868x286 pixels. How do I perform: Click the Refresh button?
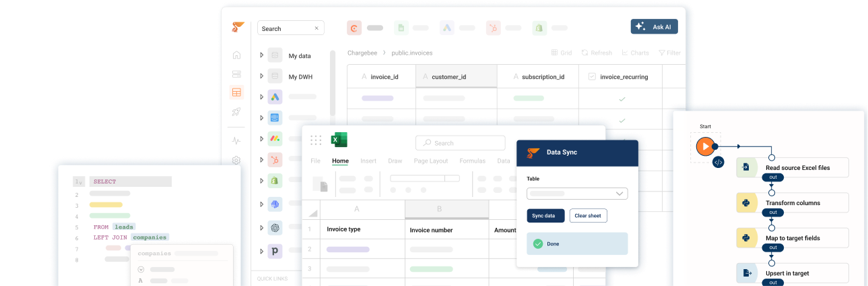(x=597, y=53)
